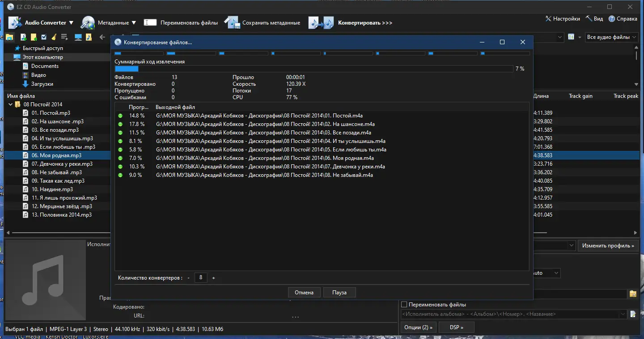The image size is (644, 339).
Task: Open the Все аудио файлы filter dropdown
Action: click(611, 37)
